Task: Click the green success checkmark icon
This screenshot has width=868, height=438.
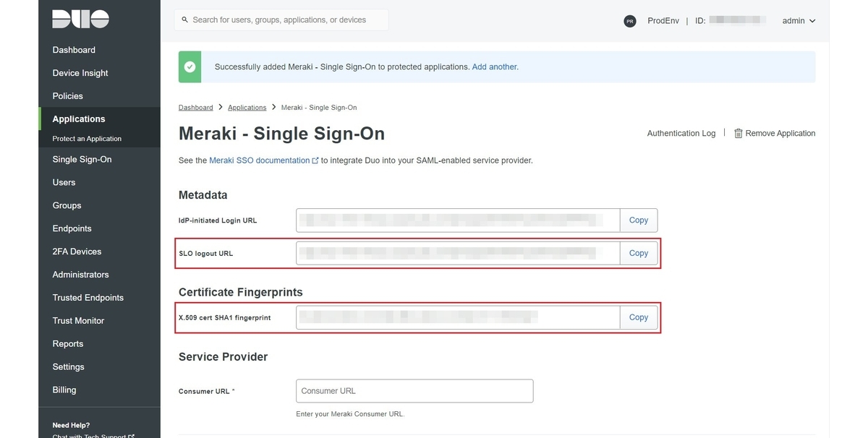Action: [190, 66]
